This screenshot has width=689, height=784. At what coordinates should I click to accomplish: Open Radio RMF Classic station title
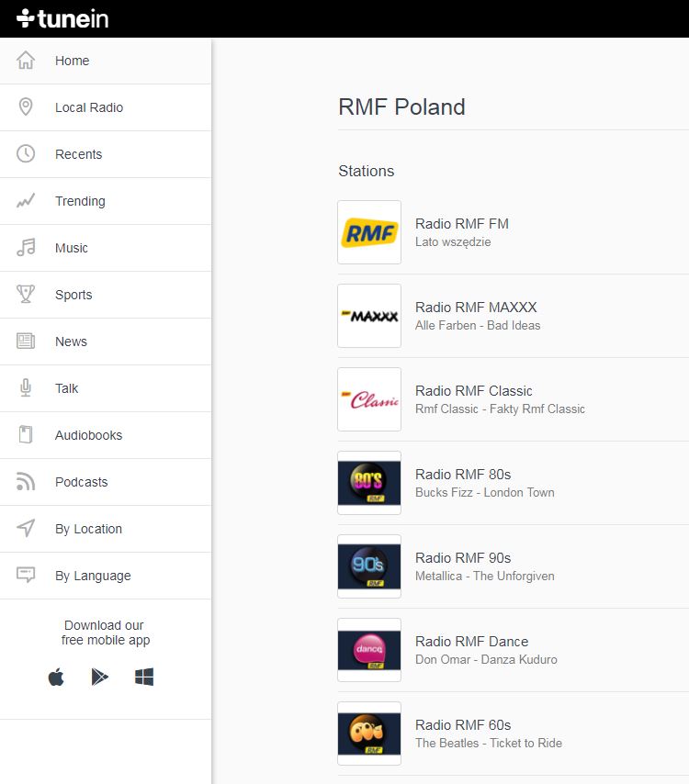(474, 390)
